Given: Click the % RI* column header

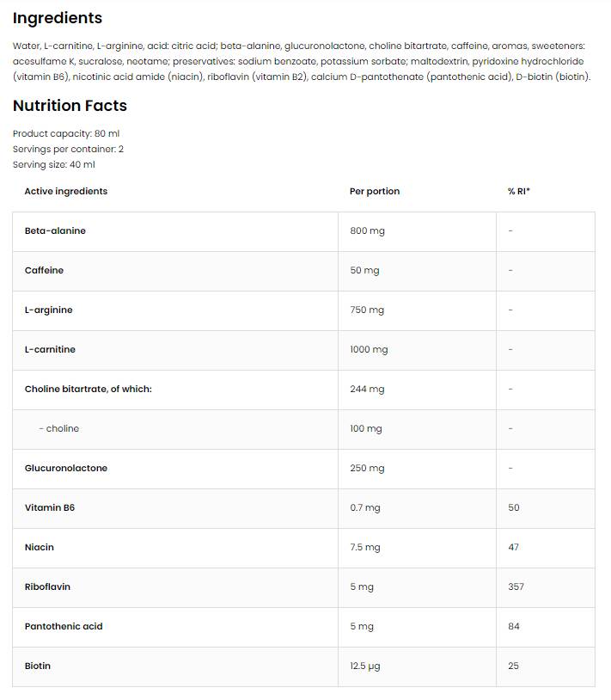Looking at the screenshot, I should [519, 191].
